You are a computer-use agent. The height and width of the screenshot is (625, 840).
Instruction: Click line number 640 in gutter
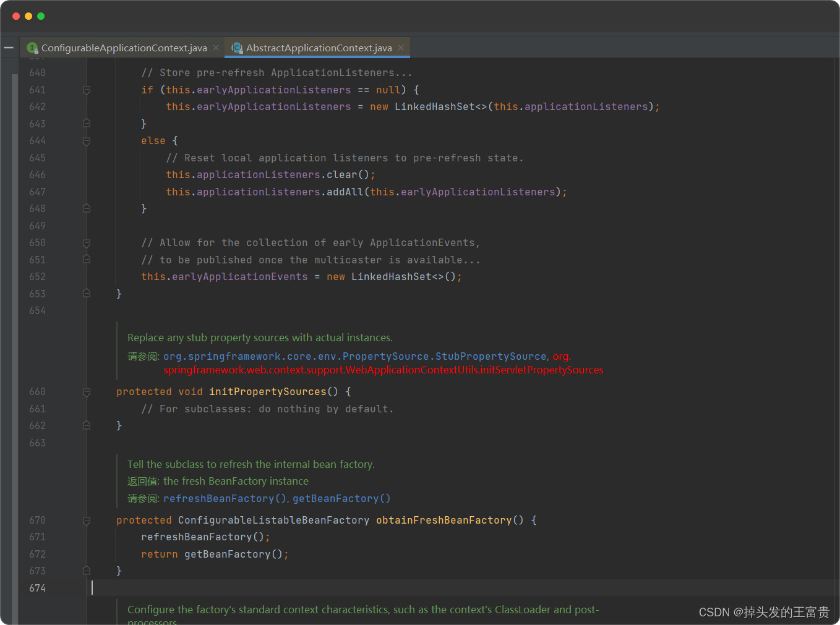[x=37, y=73]
